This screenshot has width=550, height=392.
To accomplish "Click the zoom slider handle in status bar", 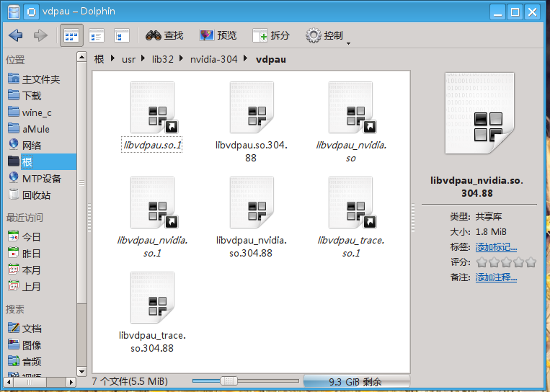I will tap(229, 380).
